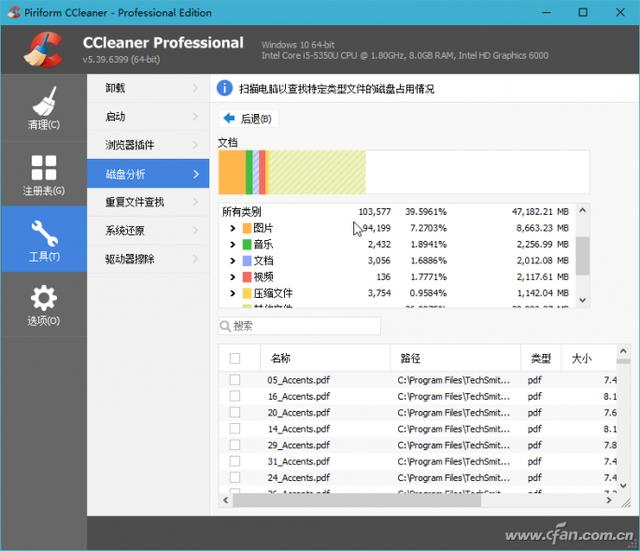Open the 清理(C) cleaner section
The width and height of the screenshot is (640, 551).
(x=44, y=108)
